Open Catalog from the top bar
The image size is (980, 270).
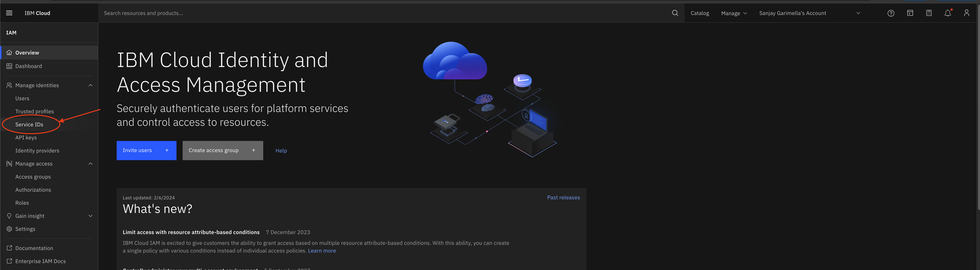[700, 13]
